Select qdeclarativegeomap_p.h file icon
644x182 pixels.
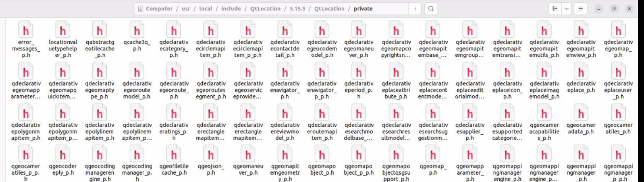[x=618, y=29]
